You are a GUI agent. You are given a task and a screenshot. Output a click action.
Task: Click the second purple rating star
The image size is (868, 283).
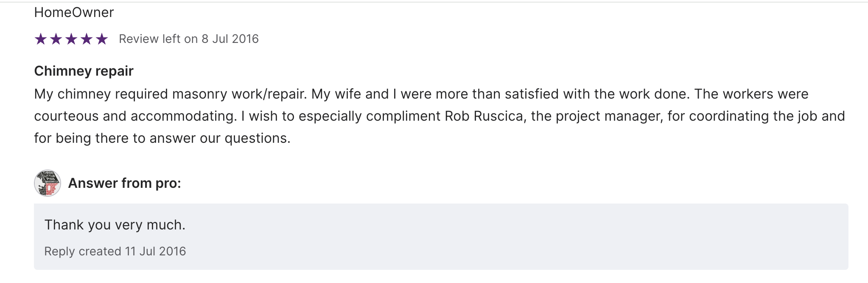[56, 39]
